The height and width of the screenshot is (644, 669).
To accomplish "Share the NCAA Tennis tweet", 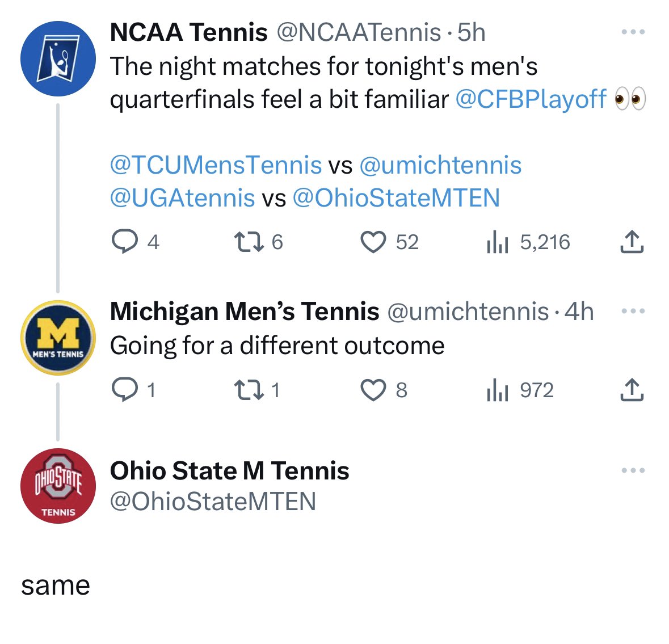I will [632, 242].
